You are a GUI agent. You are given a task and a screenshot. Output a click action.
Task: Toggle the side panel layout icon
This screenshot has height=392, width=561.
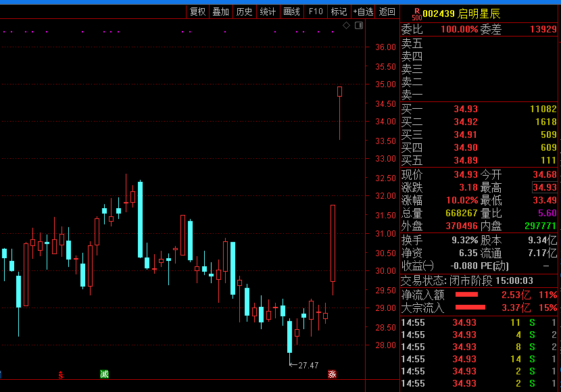pos(359,26)
